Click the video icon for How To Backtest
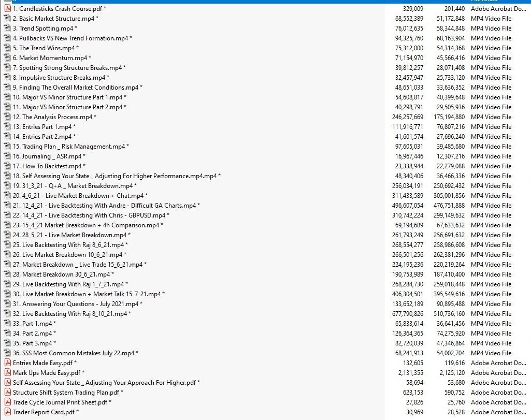This screenshot has width=531, height=420. coord(7,166)
